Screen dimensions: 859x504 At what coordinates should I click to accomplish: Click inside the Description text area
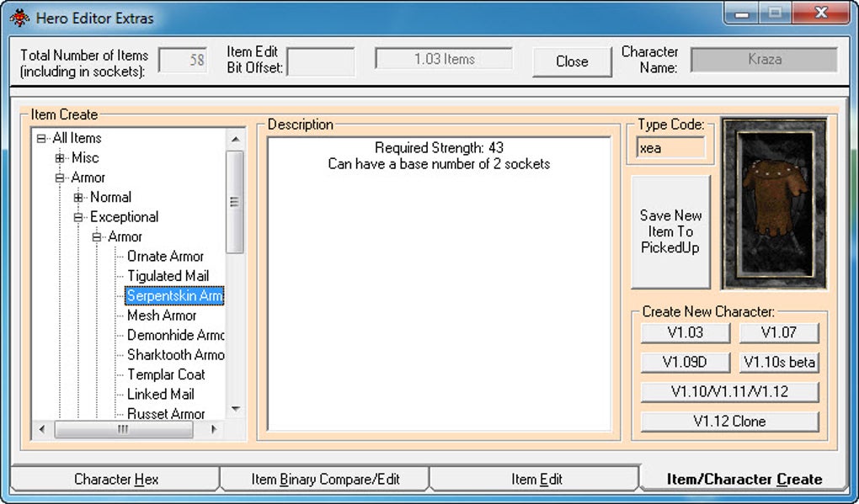[x=439, y=284]
